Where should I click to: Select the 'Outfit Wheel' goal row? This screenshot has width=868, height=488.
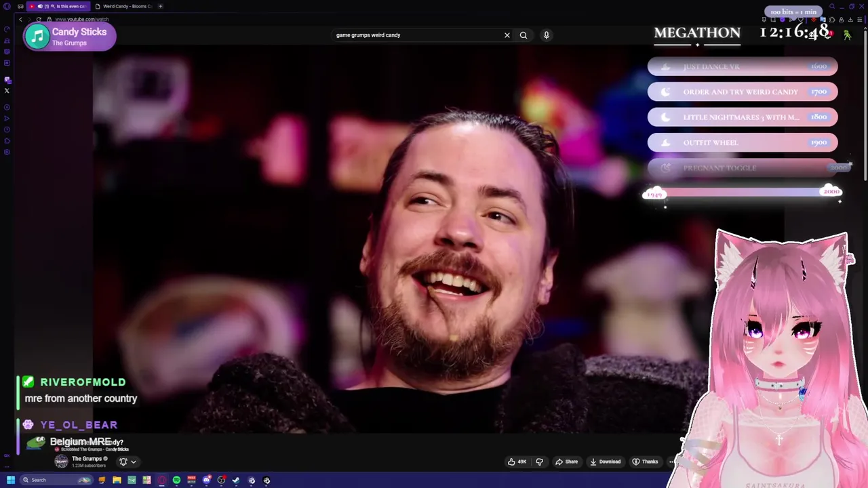point(743,142)
